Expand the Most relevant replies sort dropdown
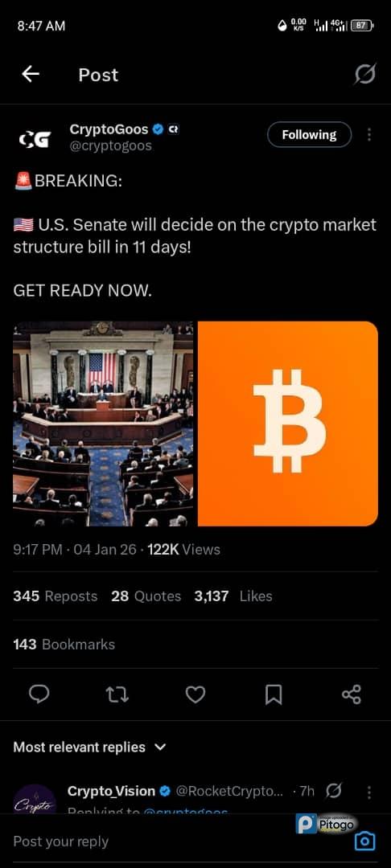This screenshot has width=391, height=868. [x=89, y=747]
